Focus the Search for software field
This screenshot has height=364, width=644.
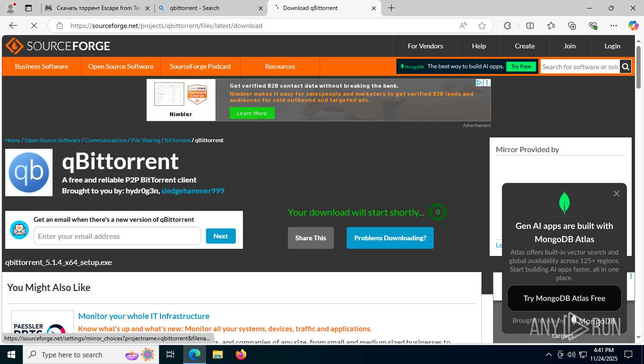click(581, 67)
